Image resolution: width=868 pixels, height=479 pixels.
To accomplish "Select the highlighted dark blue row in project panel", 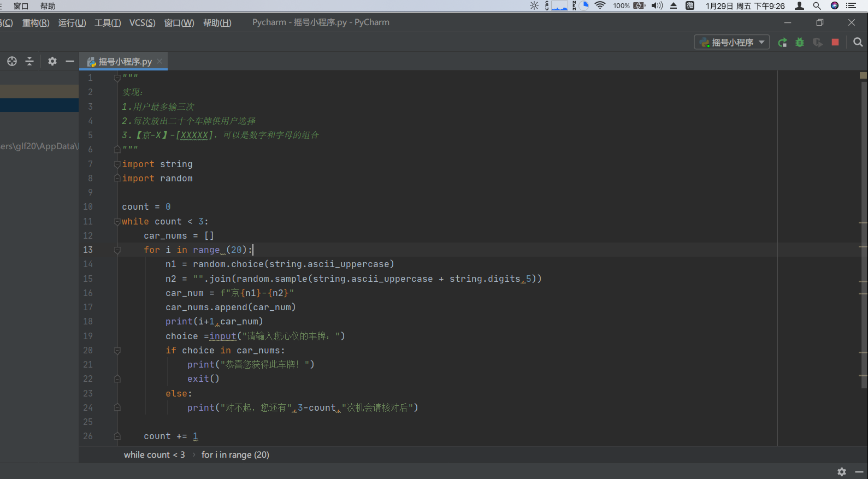I will pos(39,105).
